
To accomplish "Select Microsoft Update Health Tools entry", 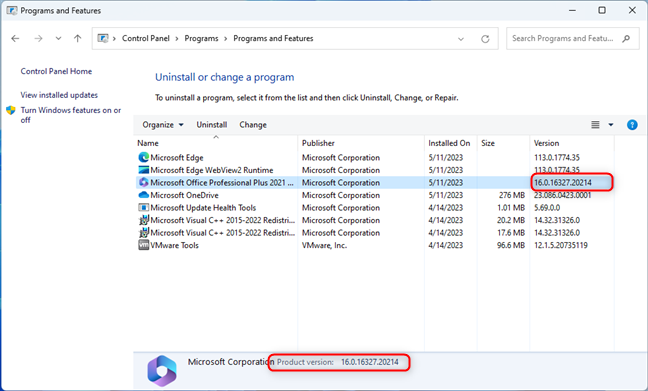I will click(x=203, y=207).
